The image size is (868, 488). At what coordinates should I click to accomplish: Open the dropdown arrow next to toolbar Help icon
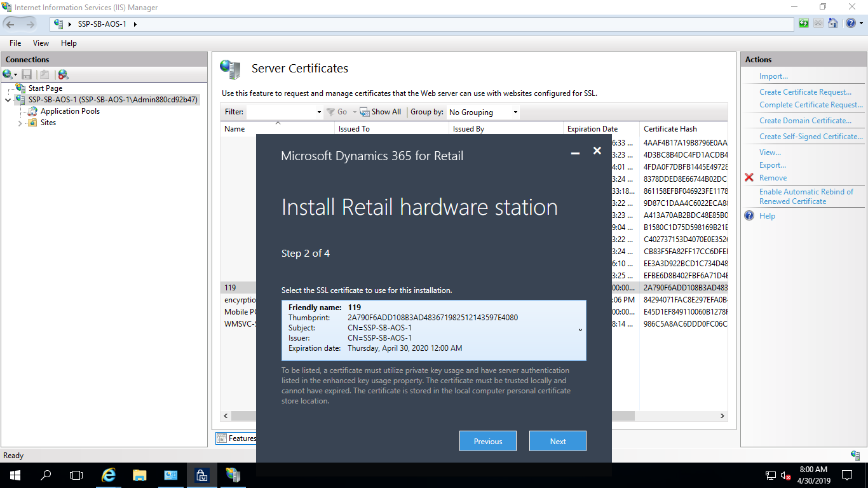point(860,24)
